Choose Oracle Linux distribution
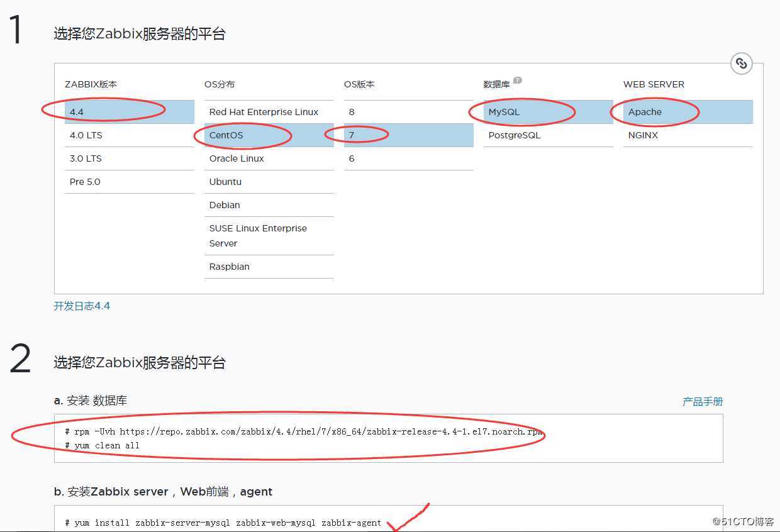Image resolution: width=780 pixels, height=532 pixels. [269, 158]
